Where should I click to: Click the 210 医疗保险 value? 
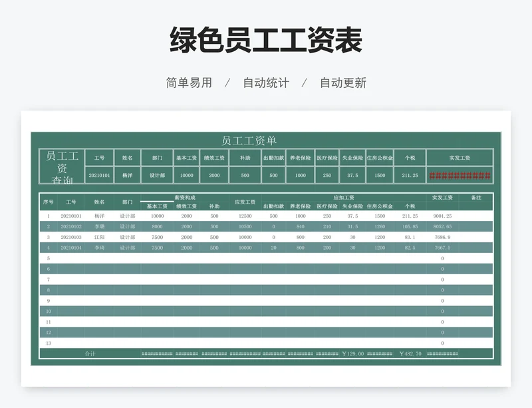(x=327, y=226)
